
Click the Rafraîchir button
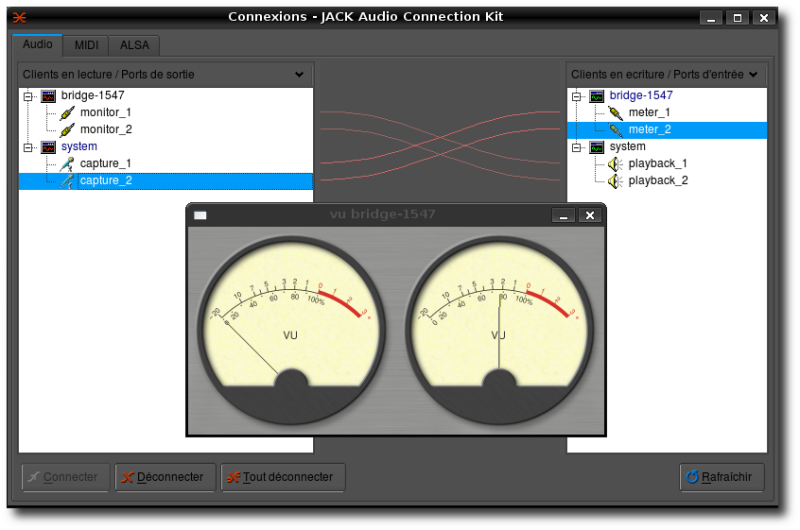722,477
